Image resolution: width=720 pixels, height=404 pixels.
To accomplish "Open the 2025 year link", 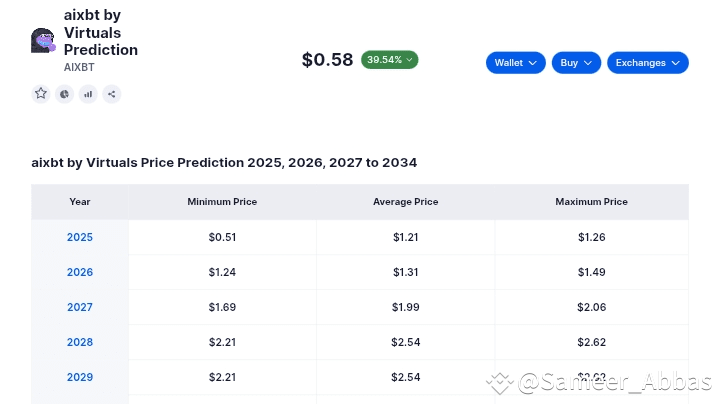I will (80, 237).
